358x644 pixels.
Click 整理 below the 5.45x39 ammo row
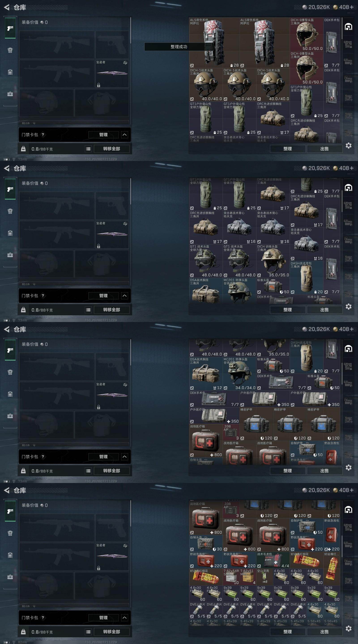click(288, 632)
